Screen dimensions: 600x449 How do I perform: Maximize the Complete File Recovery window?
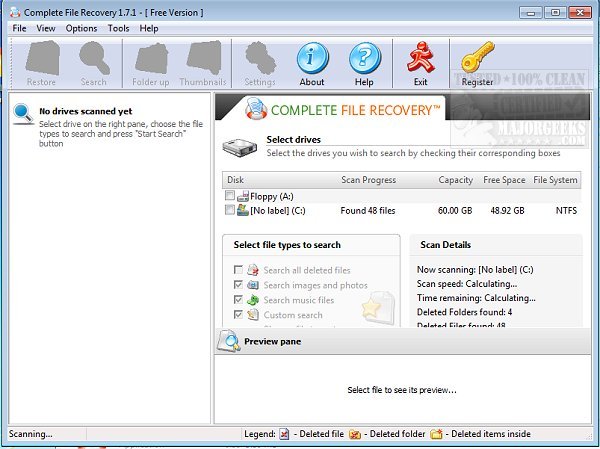tap(555, 12)
